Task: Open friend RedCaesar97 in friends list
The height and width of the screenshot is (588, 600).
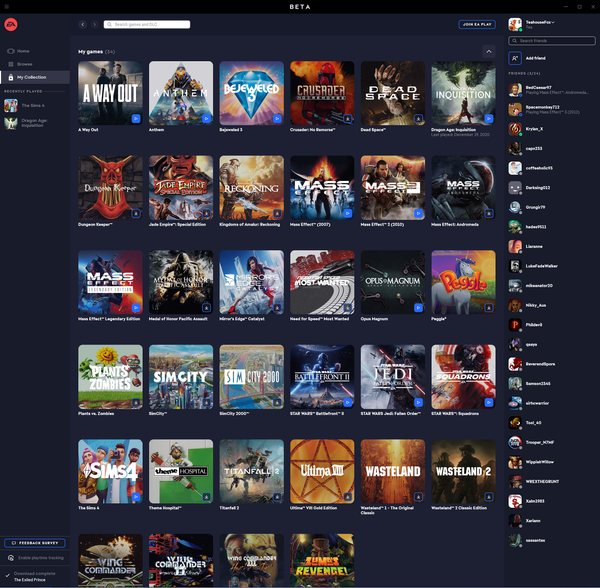Action: coord(552,90)
